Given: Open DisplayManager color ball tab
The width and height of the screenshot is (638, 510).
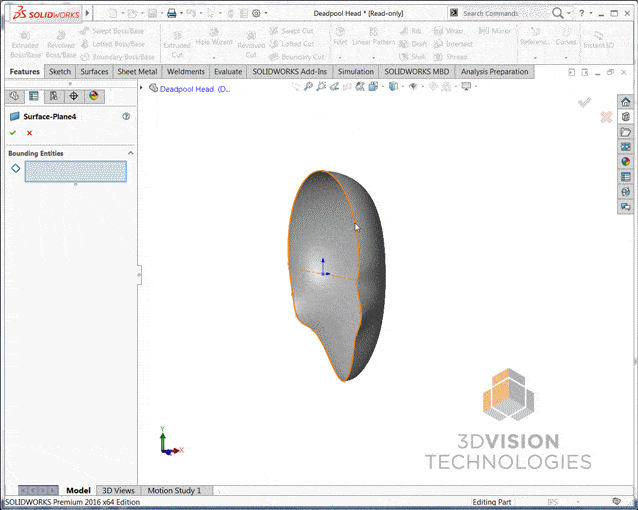Looking at the screenshot, I should tap(94, 96).
